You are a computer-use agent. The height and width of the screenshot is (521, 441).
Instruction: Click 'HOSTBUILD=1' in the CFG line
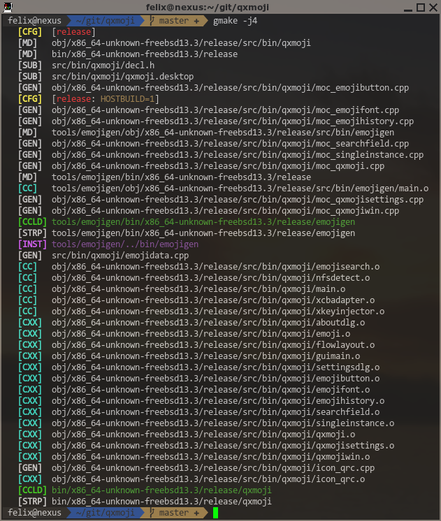[x=127, y=99]
